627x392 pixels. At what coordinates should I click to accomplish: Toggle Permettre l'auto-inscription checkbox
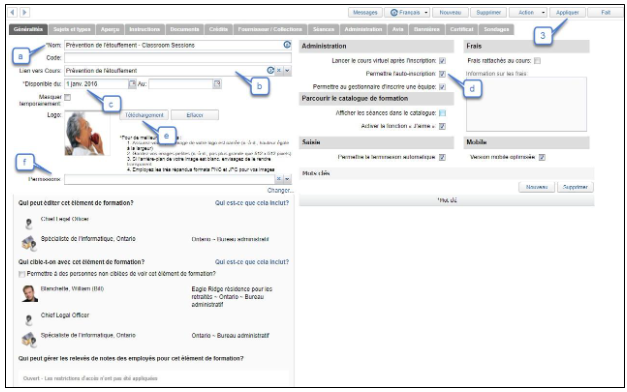442,74
